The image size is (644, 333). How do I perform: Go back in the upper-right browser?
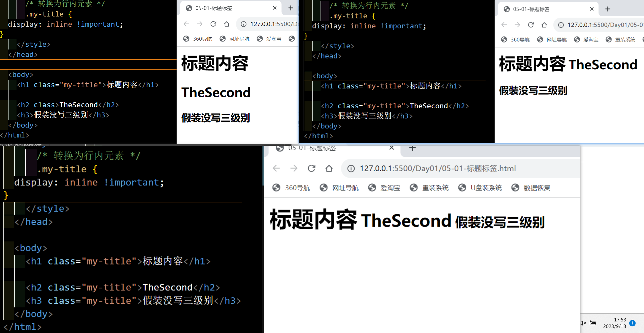[x=504, y=25]
